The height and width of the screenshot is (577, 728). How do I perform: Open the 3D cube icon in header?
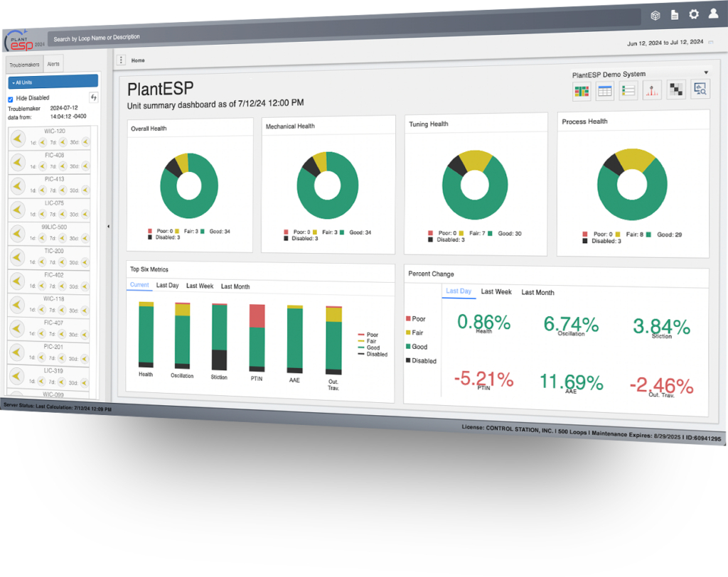coord(655,16)
